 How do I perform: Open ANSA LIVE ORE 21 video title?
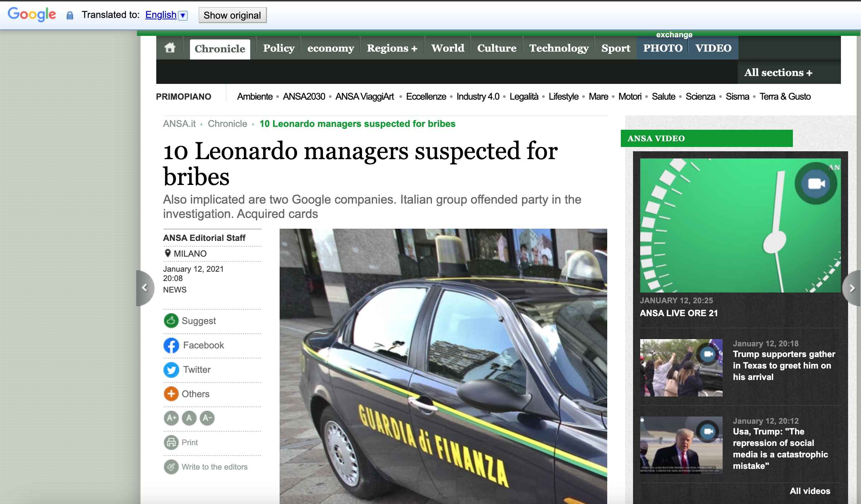point(679,313)
